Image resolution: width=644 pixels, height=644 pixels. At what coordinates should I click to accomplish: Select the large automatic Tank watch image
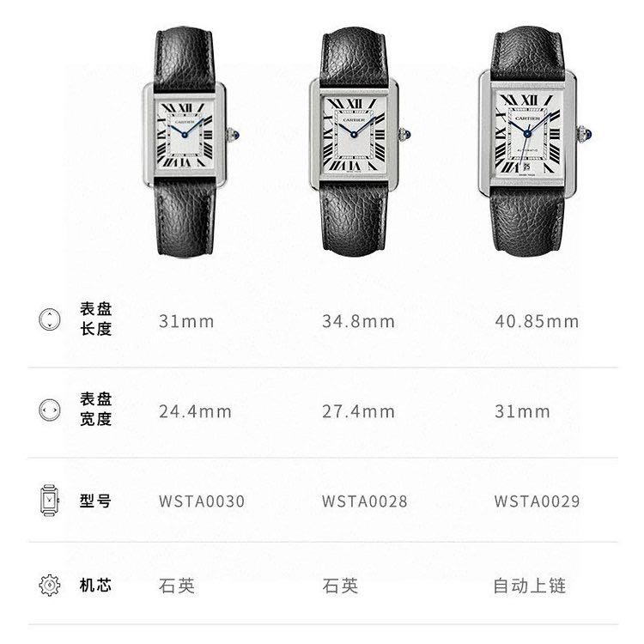[x=535, y=142]
